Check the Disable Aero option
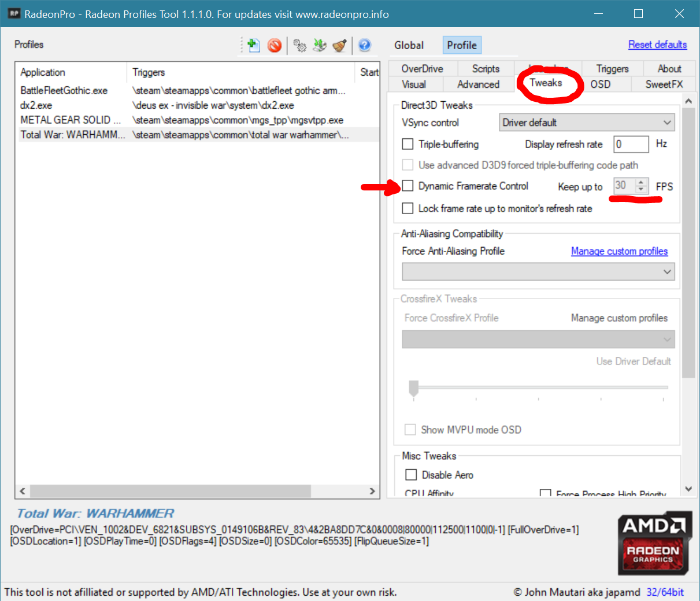 coord(411,474)
